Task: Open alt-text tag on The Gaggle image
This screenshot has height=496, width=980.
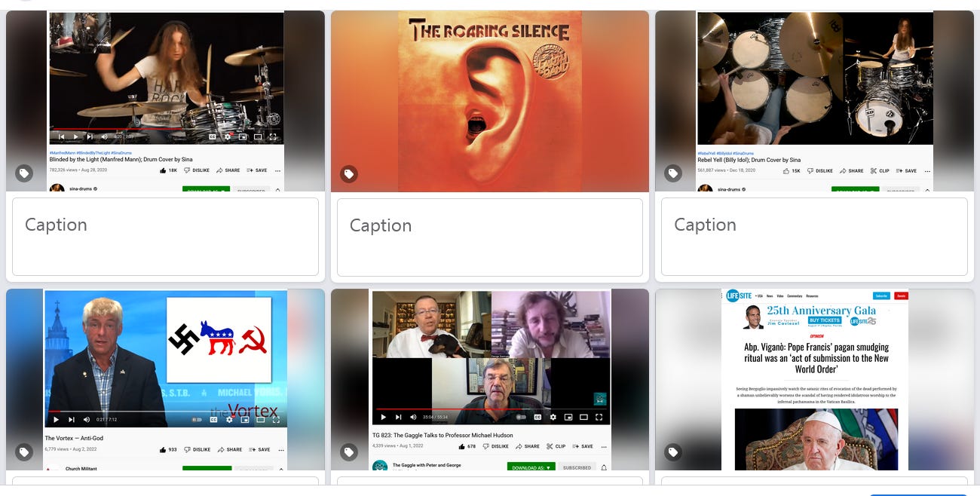Action: [348, 452]
